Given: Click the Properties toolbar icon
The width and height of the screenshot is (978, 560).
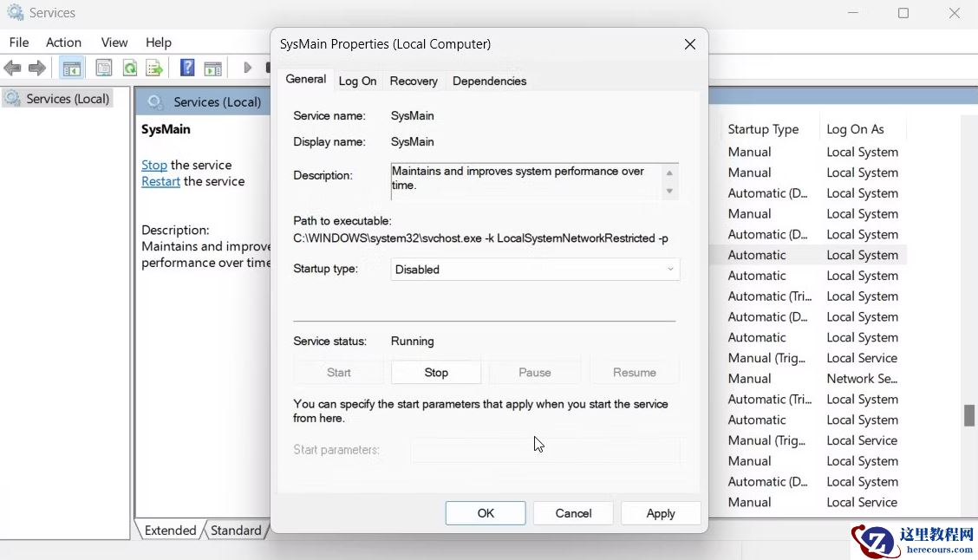Looking at the screenshot, I should pyautogui.click(x=104, y=68).
